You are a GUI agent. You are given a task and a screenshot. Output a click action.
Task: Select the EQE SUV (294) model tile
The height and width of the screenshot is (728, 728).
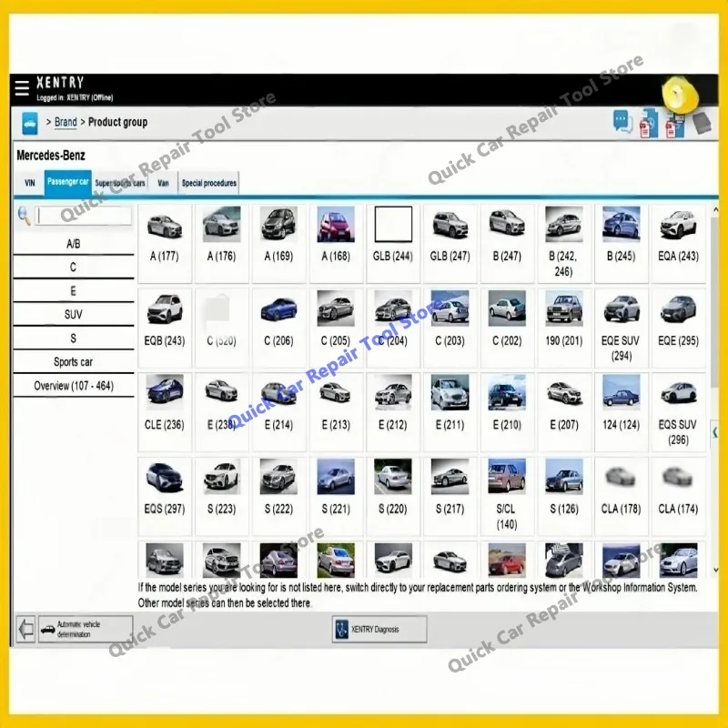click(x=622, y=328)
